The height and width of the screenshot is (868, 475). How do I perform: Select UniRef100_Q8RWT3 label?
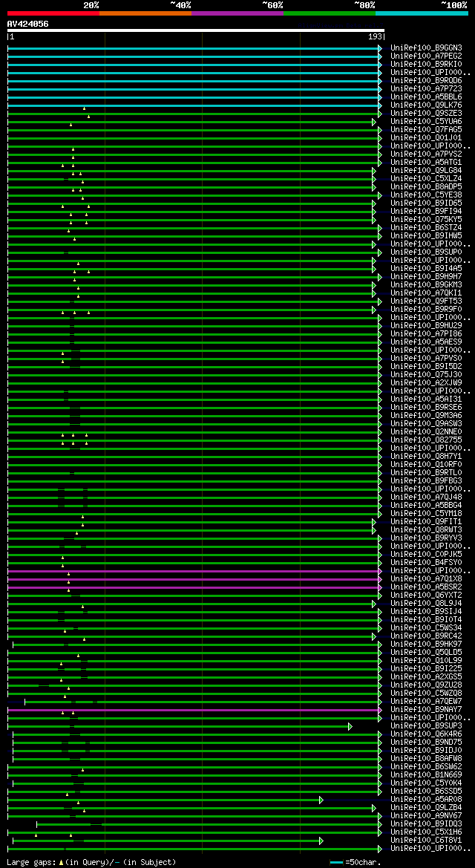pyautogui.click(x=426, y=531)
